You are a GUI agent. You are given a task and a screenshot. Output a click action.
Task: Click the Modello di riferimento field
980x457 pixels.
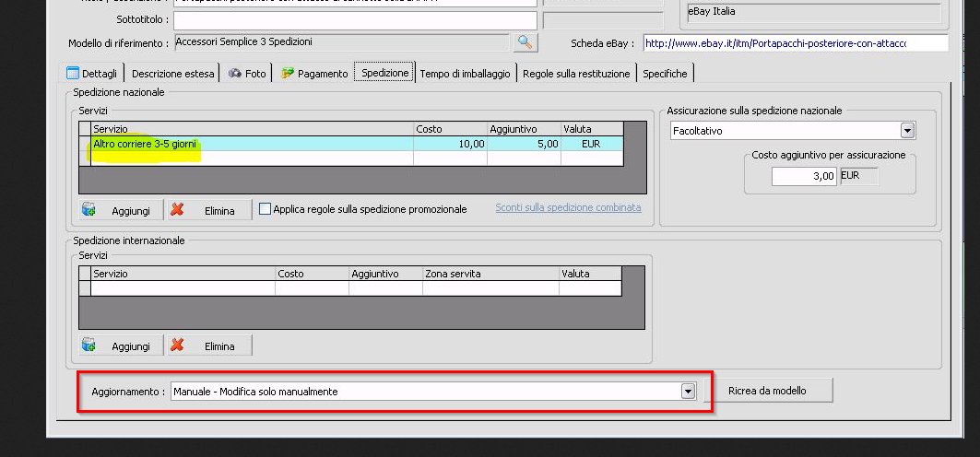point(342,42)
